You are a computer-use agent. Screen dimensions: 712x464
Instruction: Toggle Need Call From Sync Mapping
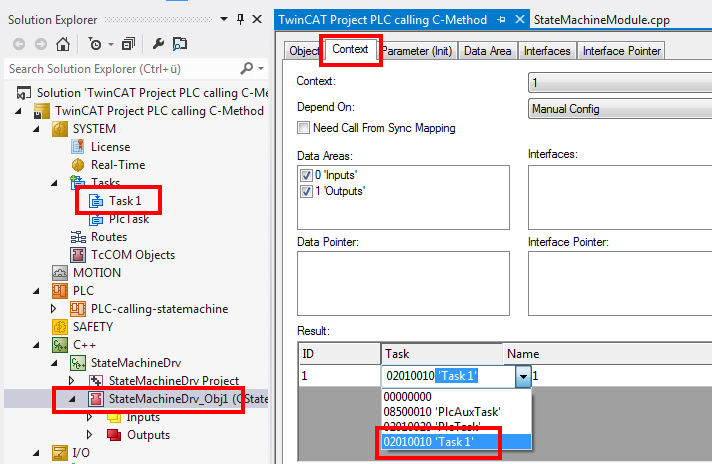(303, 128)
